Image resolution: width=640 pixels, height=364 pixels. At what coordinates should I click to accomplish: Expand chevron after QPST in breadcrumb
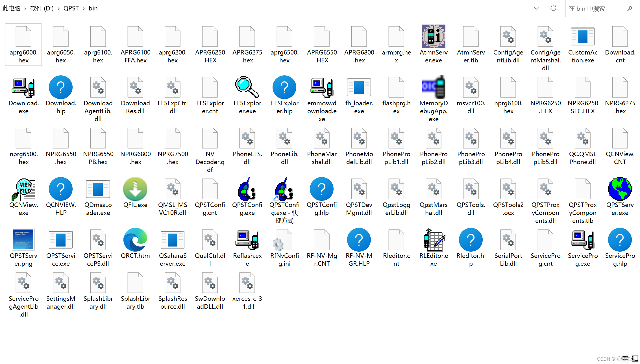coord(84,8)
